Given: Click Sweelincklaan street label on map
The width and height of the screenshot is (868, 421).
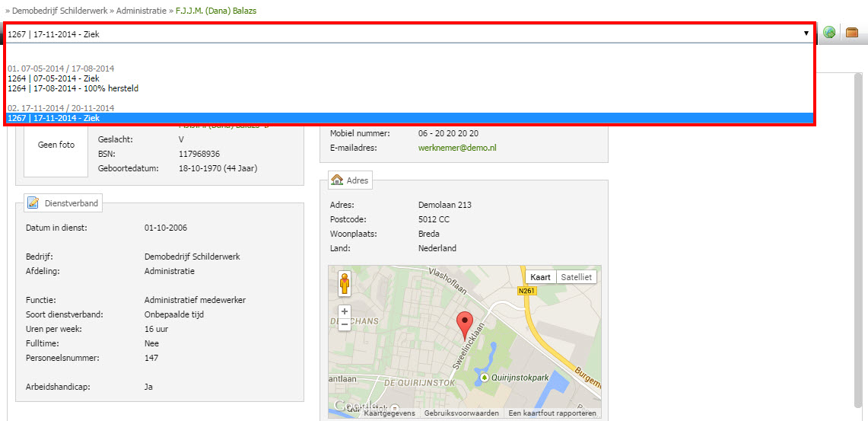Looking at the screenshot, I should pos(468,345).
